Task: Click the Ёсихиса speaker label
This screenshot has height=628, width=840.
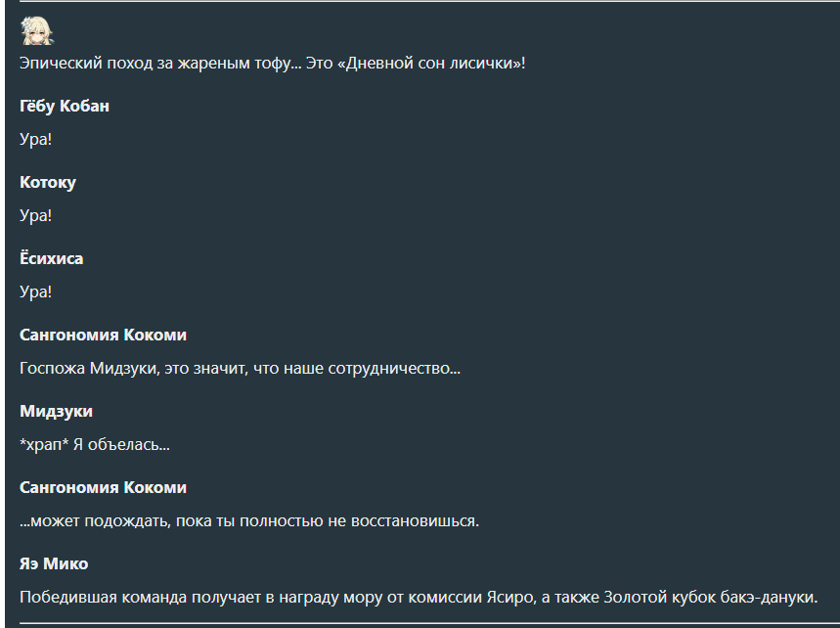Action: click(52, 258)
